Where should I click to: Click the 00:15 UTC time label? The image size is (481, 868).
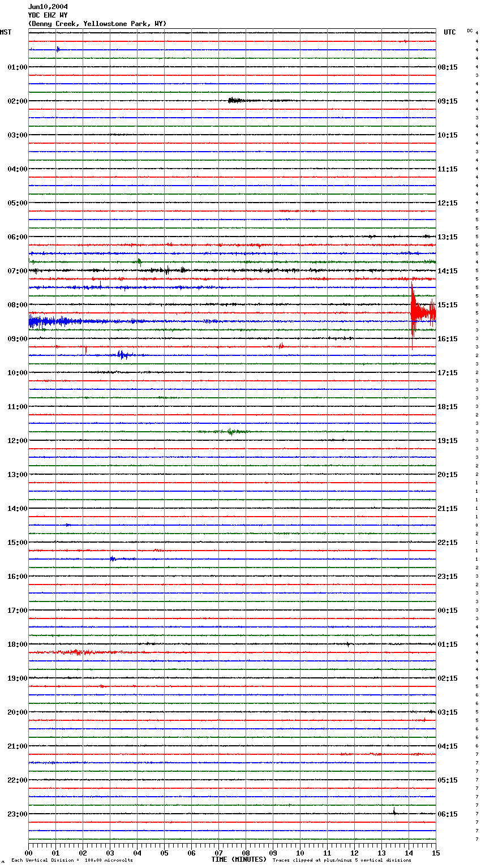tap(448, 611)
